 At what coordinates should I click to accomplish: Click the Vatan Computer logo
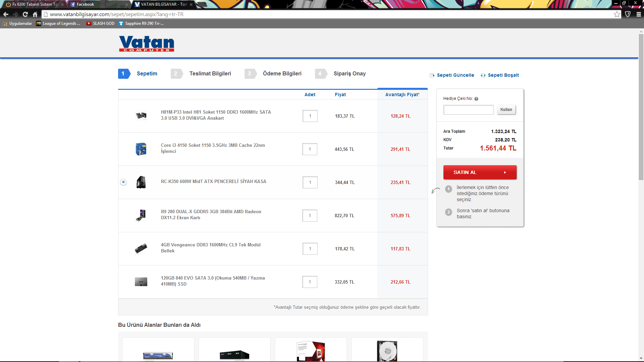pyautogui.click(x=147, y=44)
